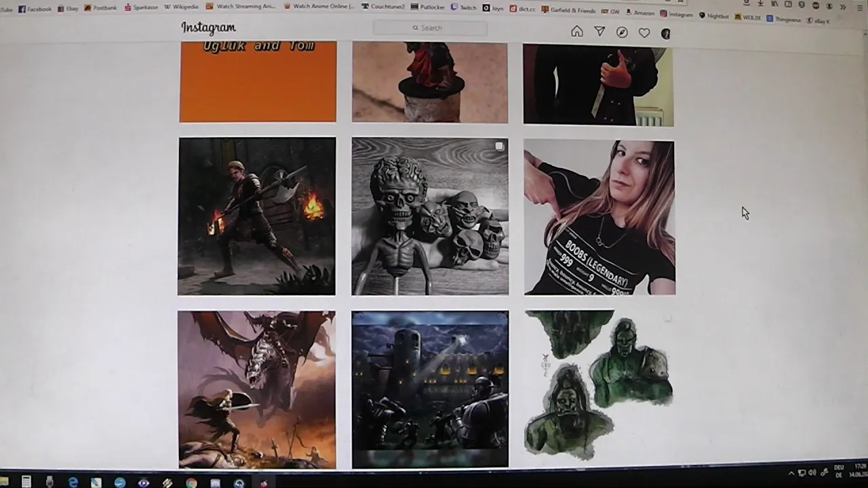This screenshot has width=868, height=488.
Task: Open the taskbar clock and date
Action: (860, 470)
